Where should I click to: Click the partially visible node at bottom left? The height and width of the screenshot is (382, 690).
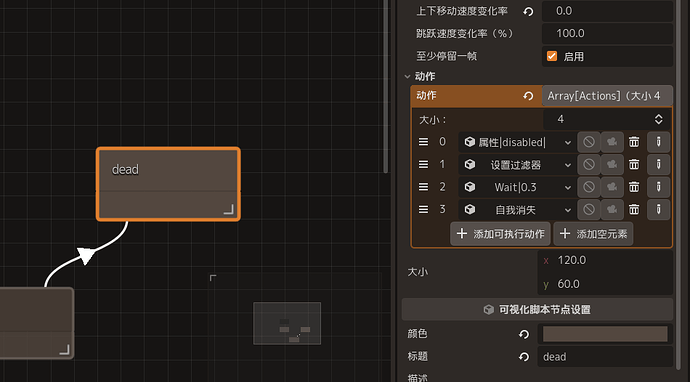[36, 323]
